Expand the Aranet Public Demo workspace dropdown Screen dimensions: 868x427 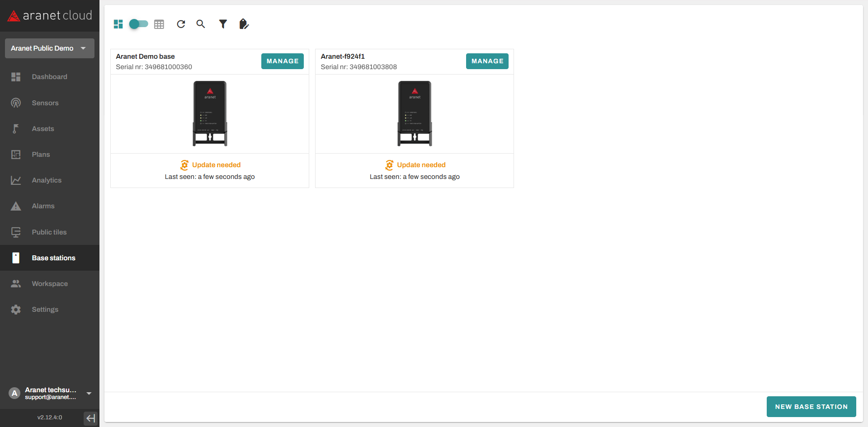pos(50,48)
